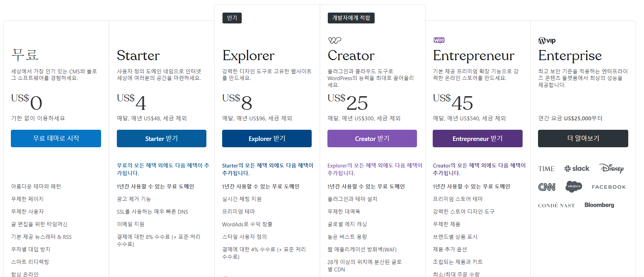Click '연간 요금 US$25,000부터' text
Viewport: 644px width, 277px height.
[x=570, y=119]
